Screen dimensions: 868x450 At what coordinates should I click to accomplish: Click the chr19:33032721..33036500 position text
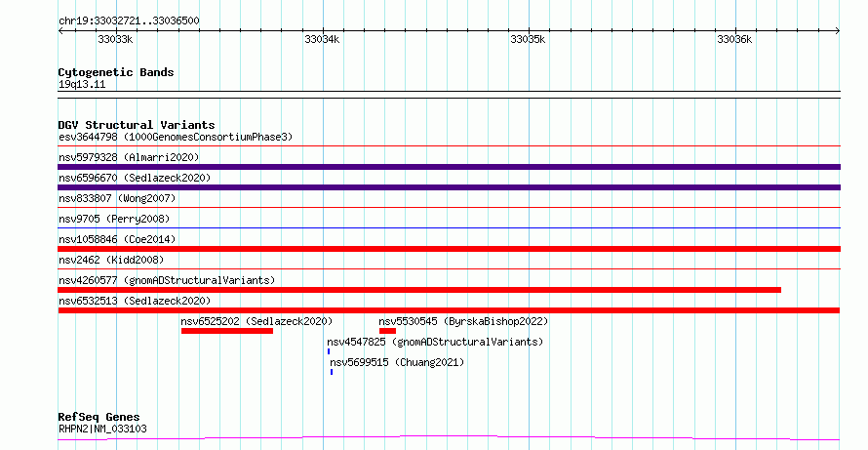pos(129,21)
